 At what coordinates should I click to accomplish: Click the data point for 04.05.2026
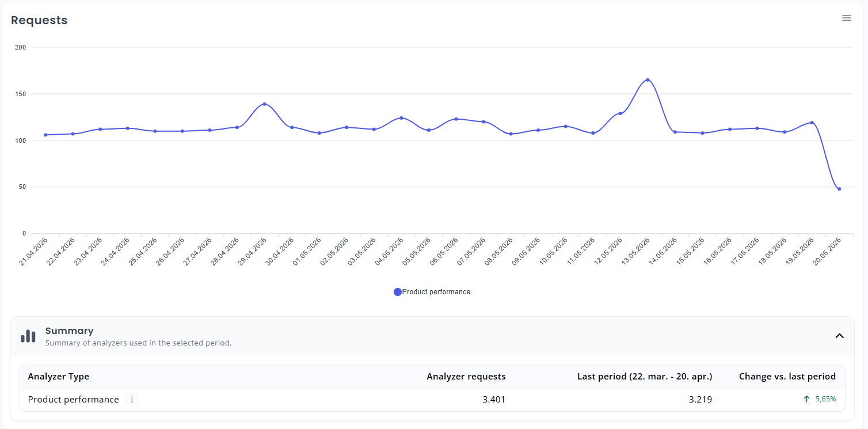[401, 118]
